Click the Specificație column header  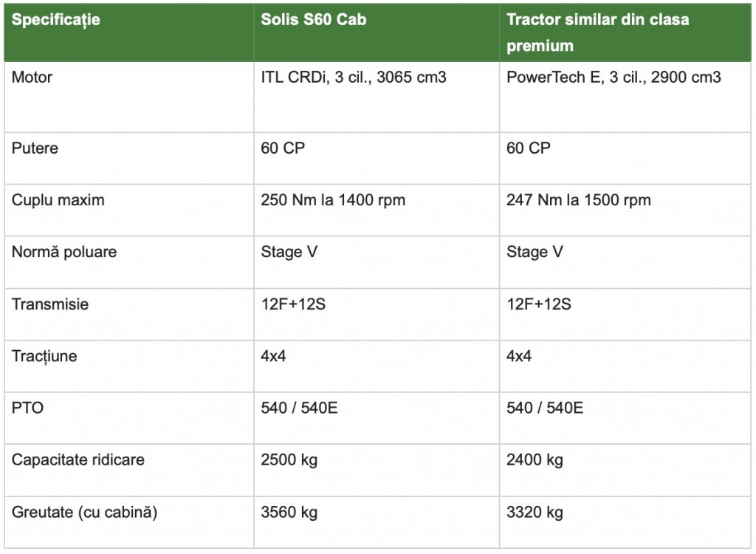coord(56,20)
